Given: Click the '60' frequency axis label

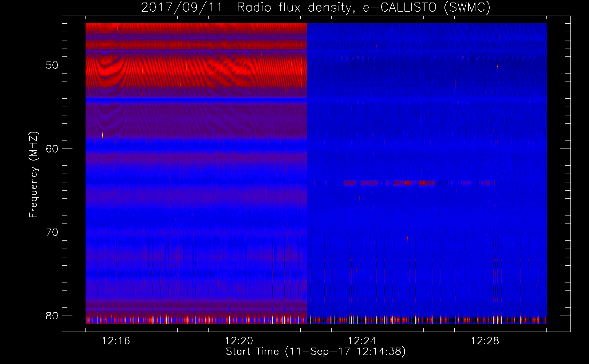Looking at the screenshot, I should pyautogui.click(x=52, y=149).
